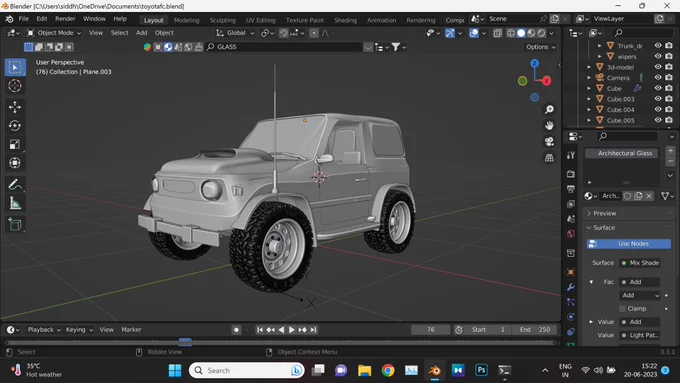Jump to the end frame
This screenshot has width=680, height=383.
pyautogui.click(x=313, y=330)
